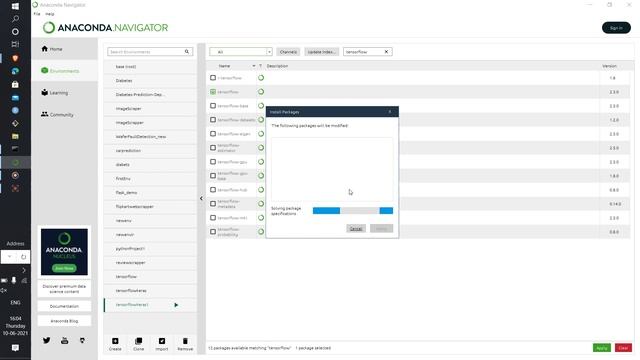Open the File menu

(37, 14)
